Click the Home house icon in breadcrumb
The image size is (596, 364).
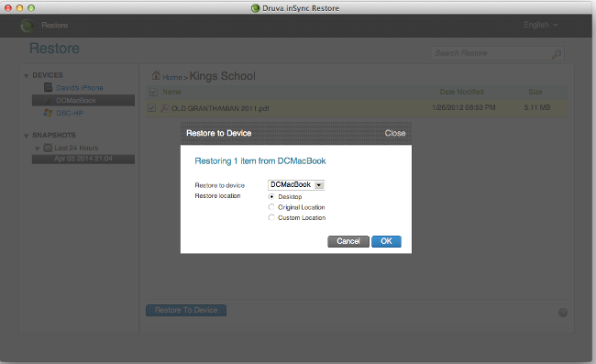point(156,75)
